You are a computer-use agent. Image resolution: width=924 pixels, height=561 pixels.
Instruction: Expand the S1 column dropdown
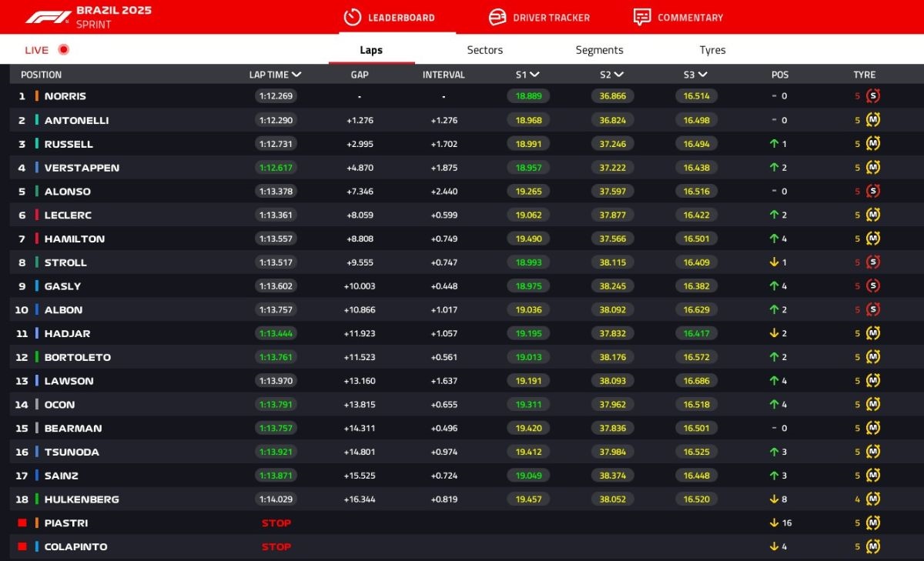(534, 75)
